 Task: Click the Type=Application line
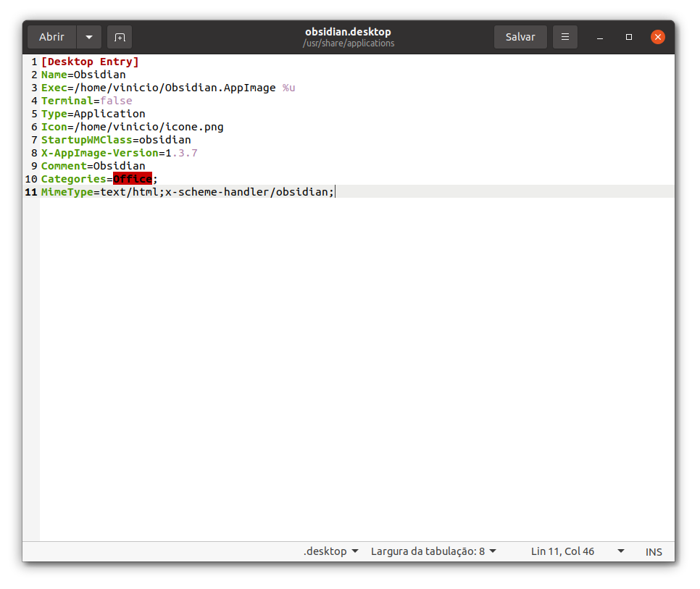(93, 114)
